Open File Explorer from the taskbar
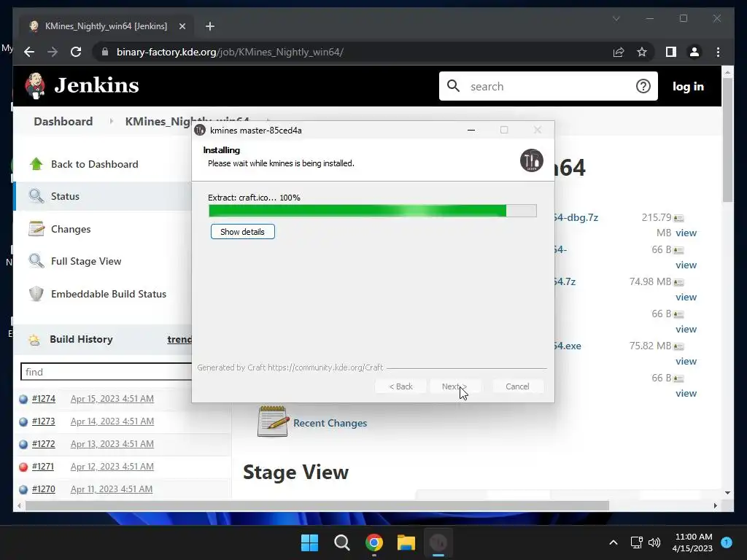 tap(406, 542)
